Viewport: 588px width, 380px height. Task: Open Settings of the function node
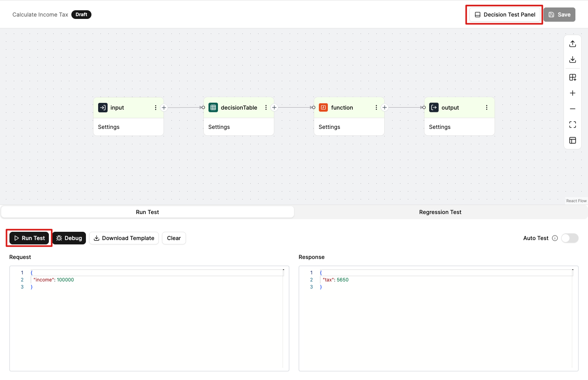(x=329, y=127)
